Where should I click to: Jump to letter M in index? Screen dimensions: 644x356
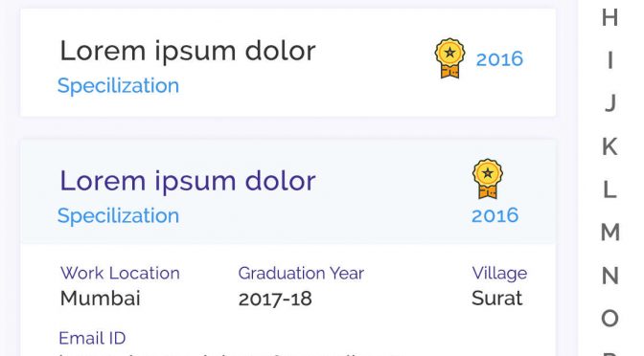click(x=610, y=233)
